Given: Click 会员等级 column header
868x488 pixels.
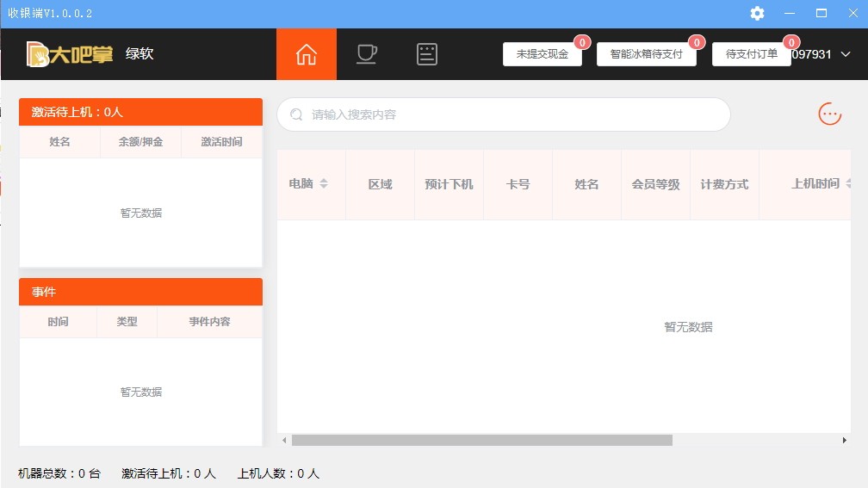Looking at the screenshot, I should click(x=655, y=184).
